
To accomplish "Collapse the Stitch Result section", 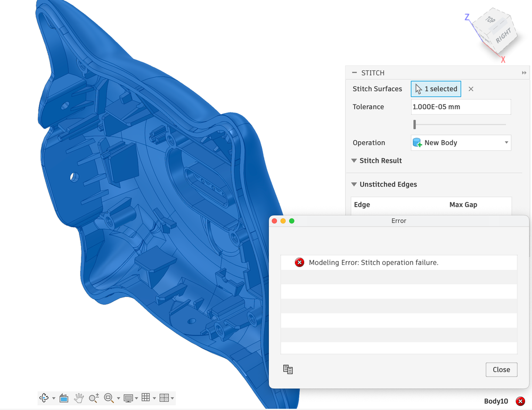I will pyautogui.click(x=354, y=160).
